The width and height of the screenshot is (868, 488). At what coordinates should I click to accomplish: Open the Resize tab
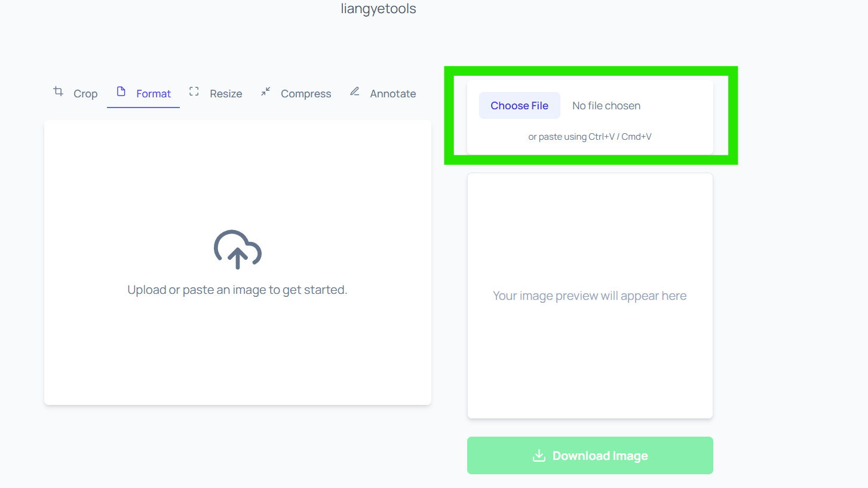tap(225, 94)
